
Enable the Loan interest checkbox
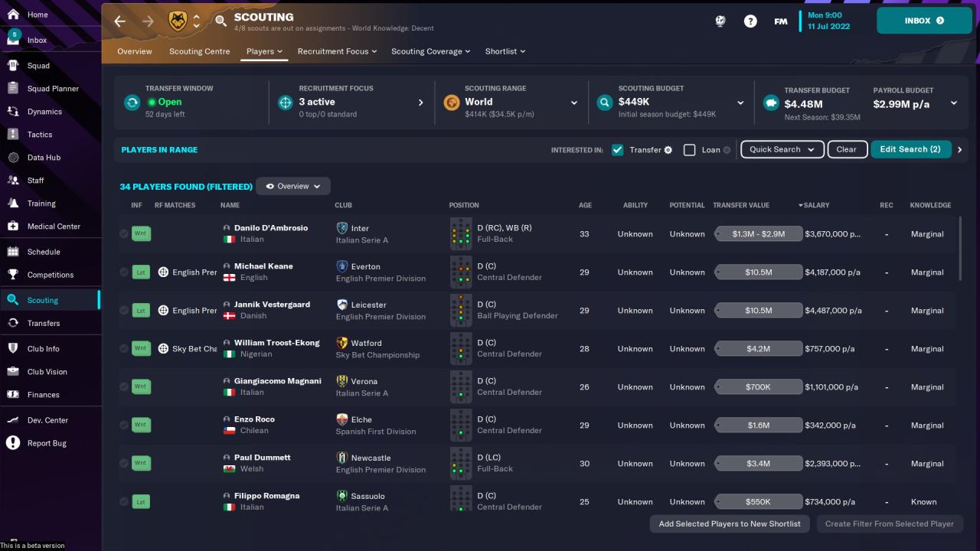689,150
